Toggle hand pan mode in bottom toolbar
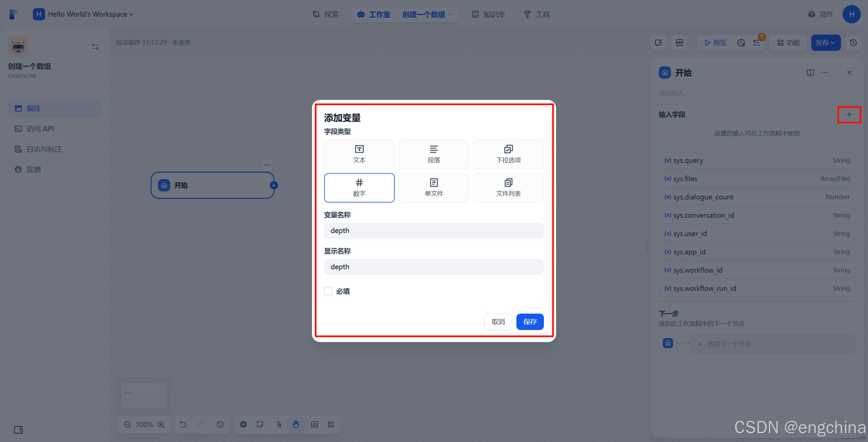868x442 pixels. tap(296, 424)
